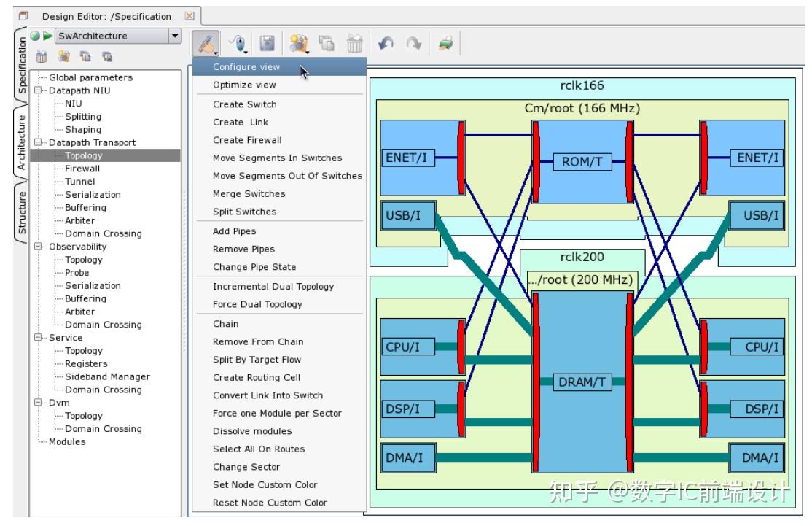Click the trash delete icon in the toolbar
Image resolution: width=812 pixels, height=526 pixels.
click(x=356, y=43)
